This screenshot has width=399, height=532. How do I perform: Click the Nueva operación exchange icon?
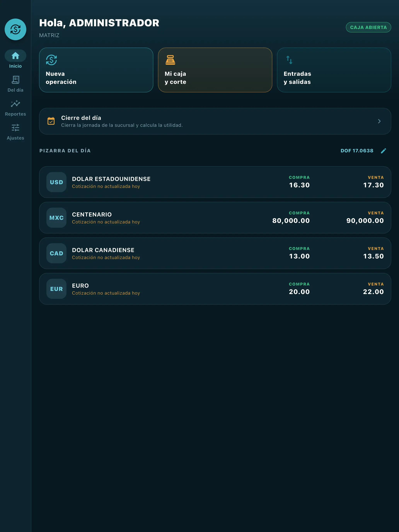coord(51,60)
